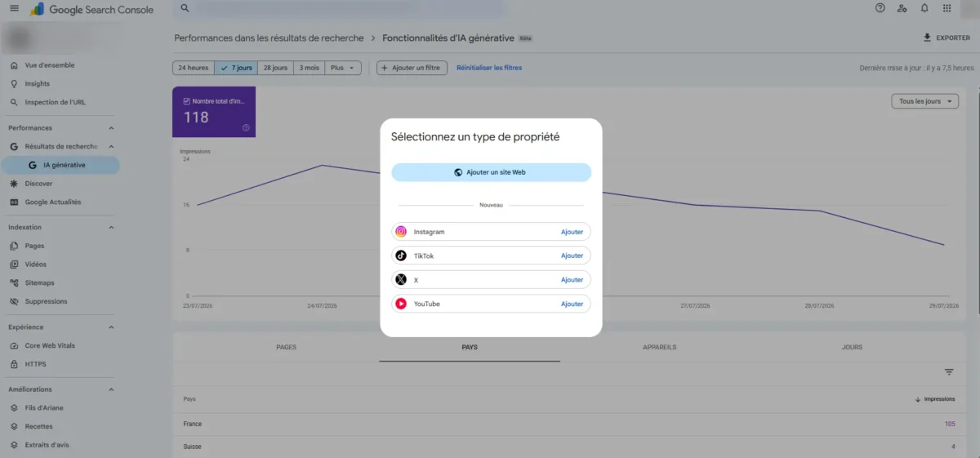Select 24 heures date range
980x458 pixels.
[x=194, y=68]
